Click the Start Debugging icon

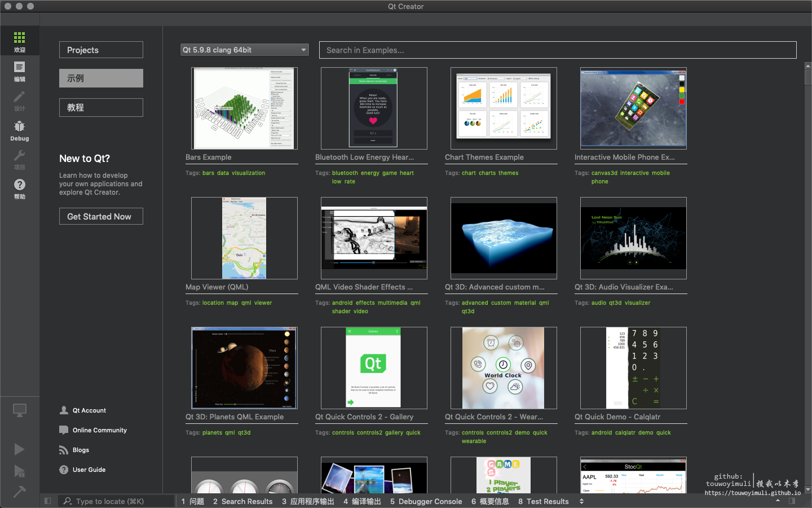(x=20, y=471)
